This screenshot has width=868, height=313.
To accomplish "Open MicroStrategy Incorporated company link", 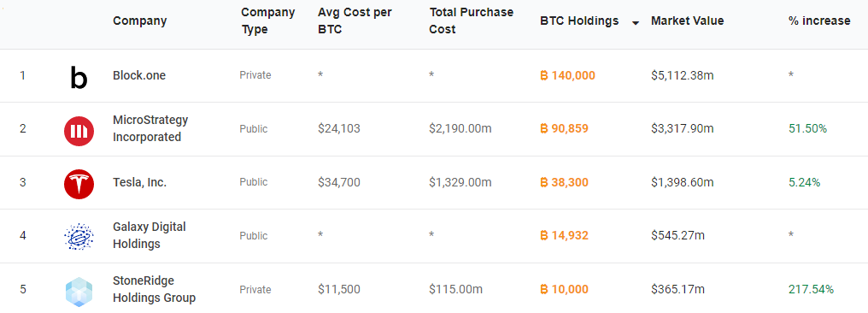I will (x=150, y=128).
